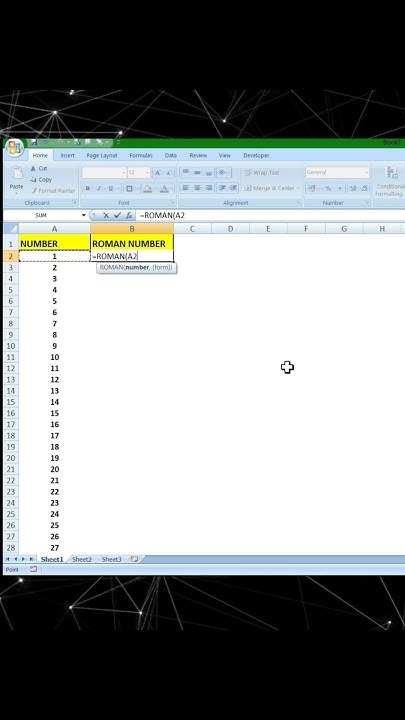Screen dimensions: 405x720
Task: Open the View tab
Action: pyautogui.click(x=225, y=156)
